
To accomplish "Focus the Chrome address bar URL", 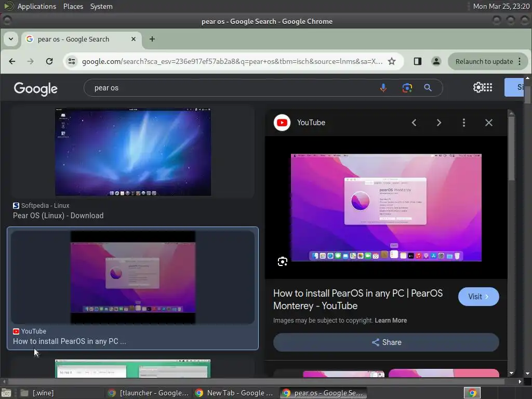I will [232, 61].
